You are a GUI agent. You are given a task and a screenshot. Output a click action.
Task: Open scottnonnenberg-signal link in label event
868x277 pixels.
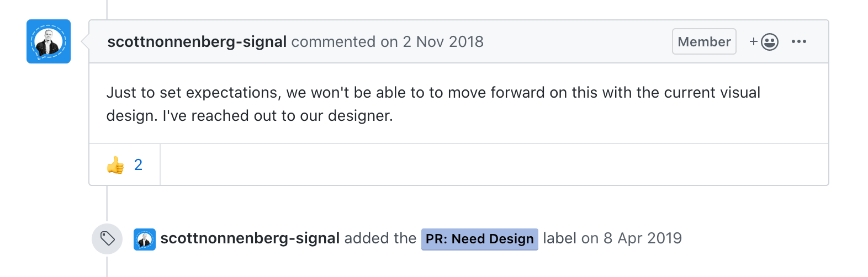click(250, 238)
